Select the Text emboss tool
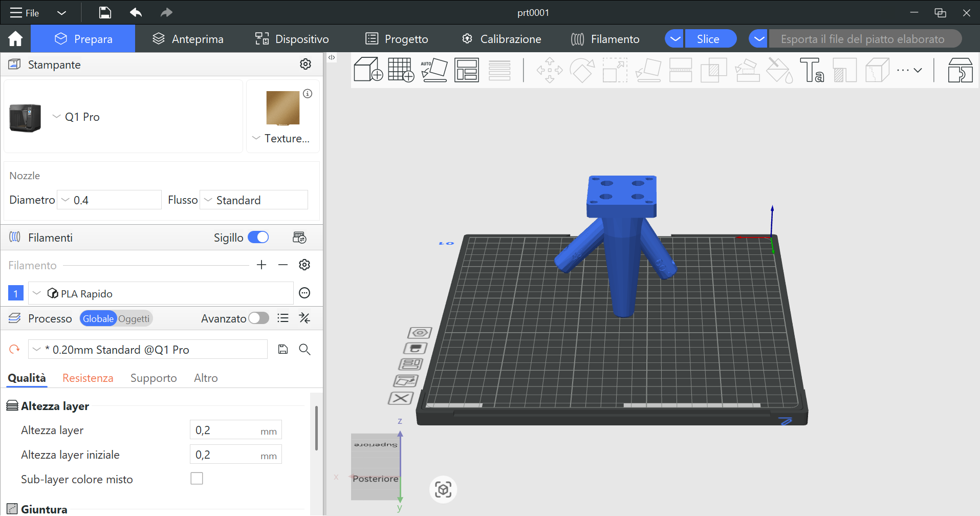 pyautogui.click(x=812, y=70)
